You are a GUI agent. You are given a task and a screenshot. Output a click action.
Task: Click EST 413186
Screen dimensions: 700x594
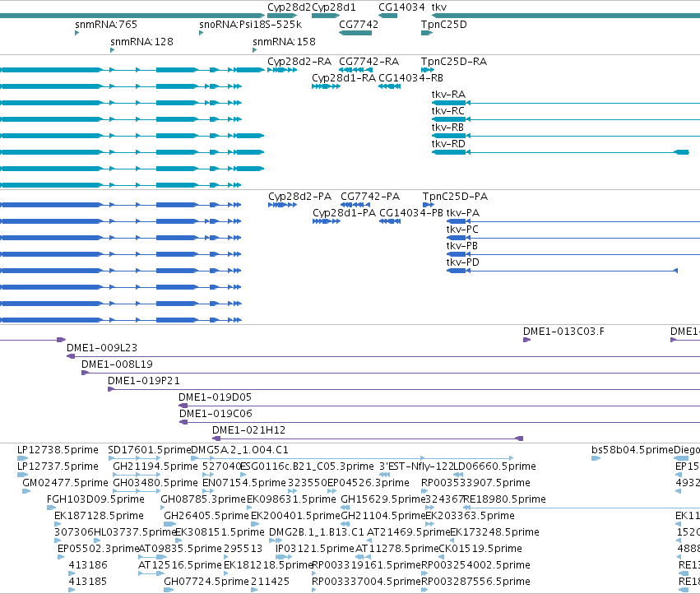72,573
